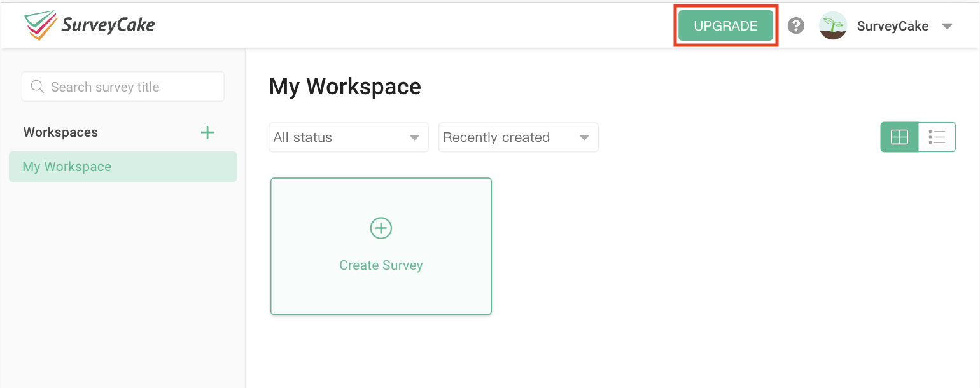Switch surveys to list layout

click(x=937, y=137)
